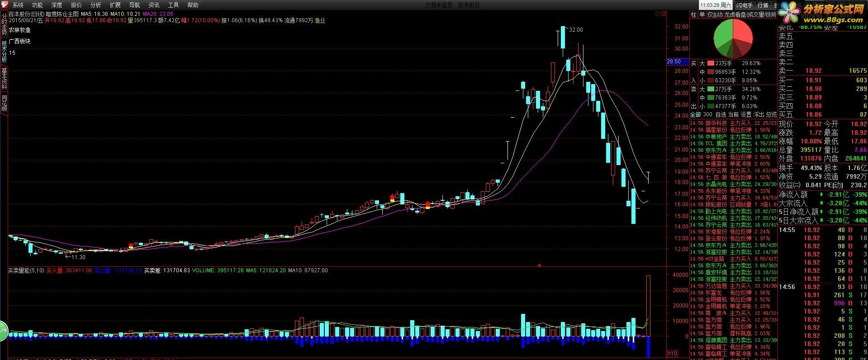Click the 卖一 18.92 quote row

(823, 71)
